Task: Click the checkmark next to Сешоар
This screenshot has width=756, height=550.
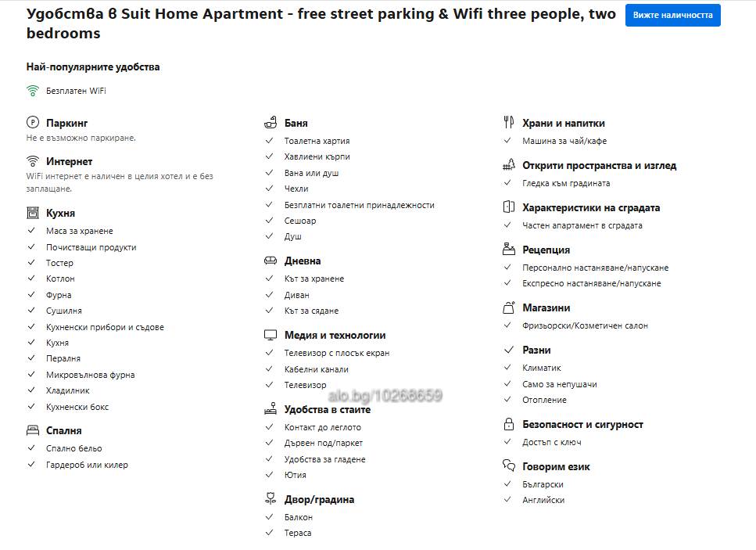Action: tap(270, 220)
